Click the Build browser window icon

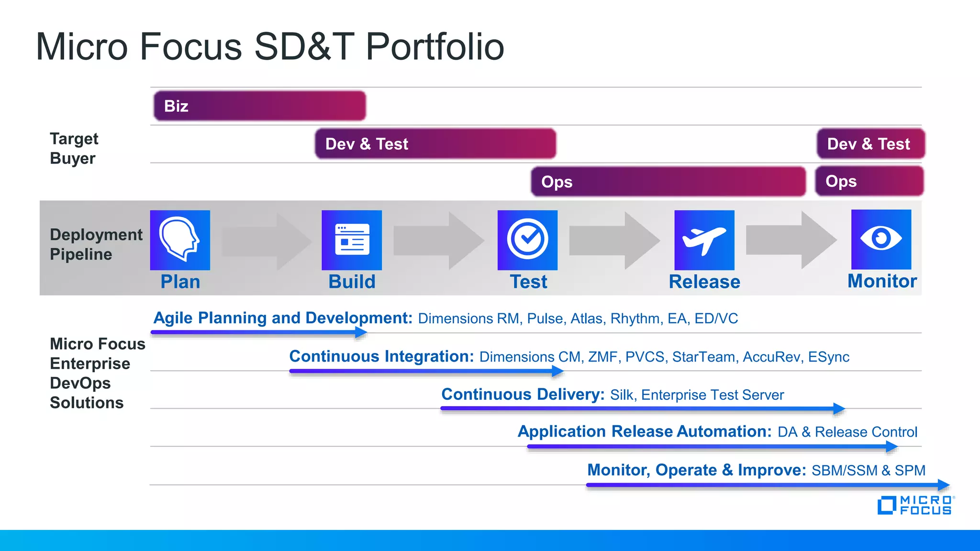(352, 240)
